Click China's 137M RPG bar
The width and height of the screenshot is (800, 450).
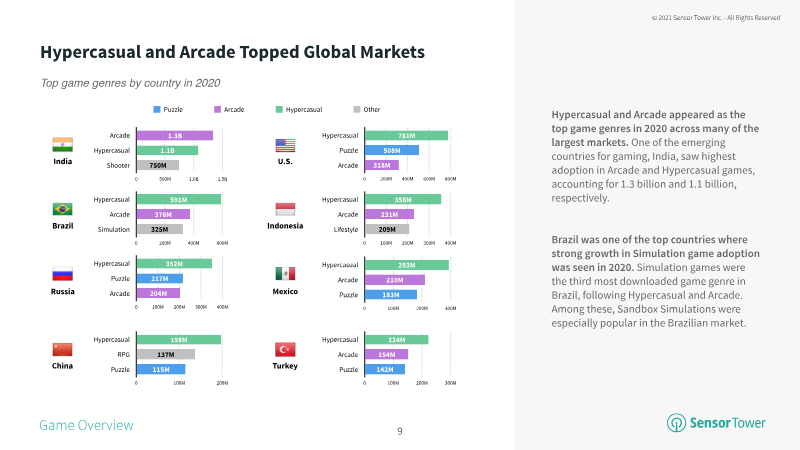[x=166, y=355]
